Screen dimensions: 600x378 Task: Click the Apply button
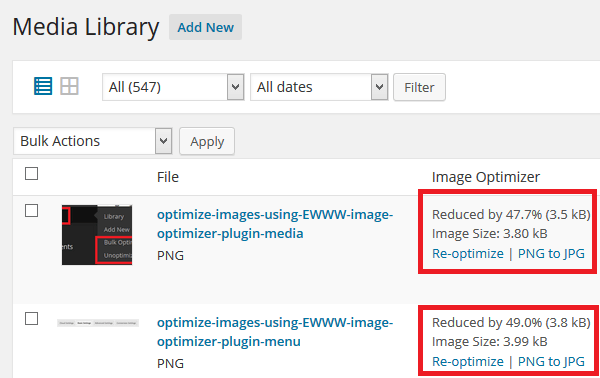(x=207, y=141)
